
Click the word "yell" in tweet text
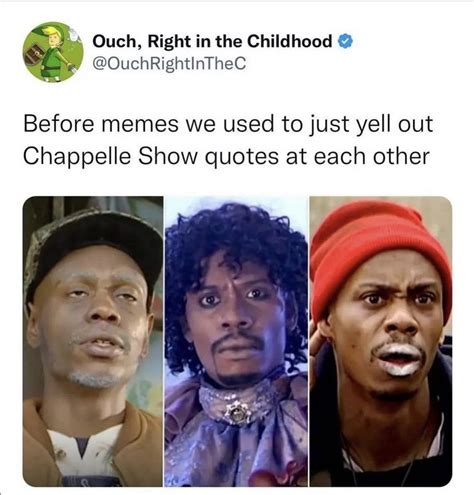click(372, 125)
